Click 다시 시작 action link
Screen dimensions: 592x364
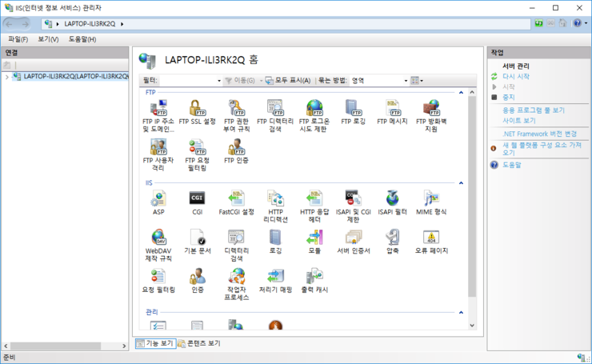(516, 77)
